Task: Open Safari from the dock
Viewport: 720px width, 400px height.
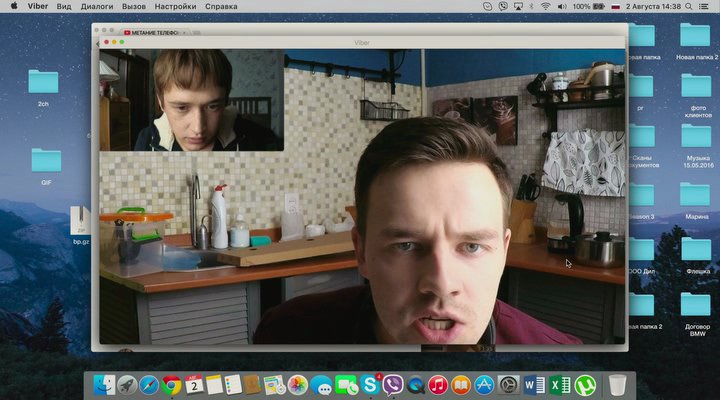Action: click(x=149, y=384)
